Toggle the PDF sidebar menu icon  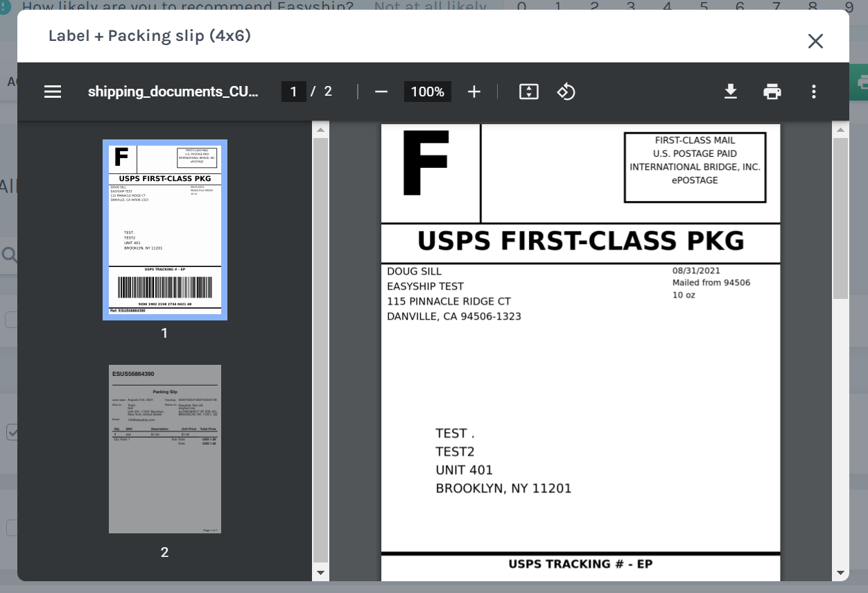click(53, 92)
